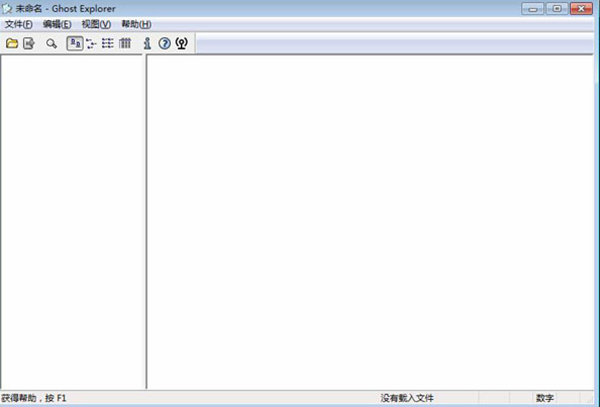
Task: Expand the 视图(V) menu
Action: pos(96,24)
